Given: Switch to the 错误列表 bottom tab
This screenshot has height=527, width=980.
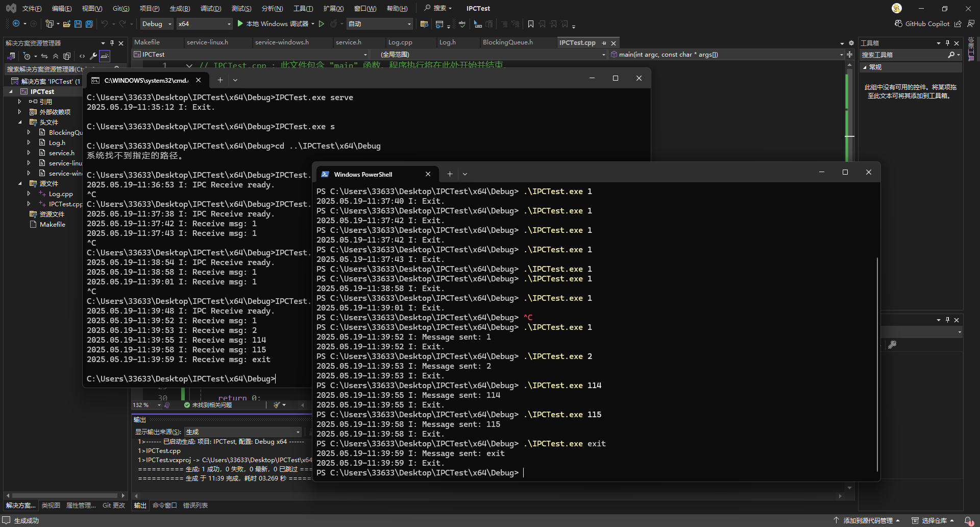Looking at the screenshot, I should coord(195,506).
